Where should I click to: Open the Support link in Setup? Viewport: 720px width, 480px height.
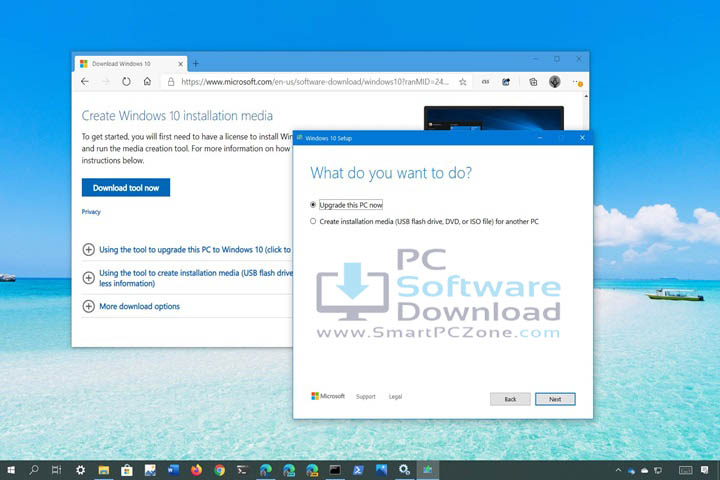click(x=366, y=396)
